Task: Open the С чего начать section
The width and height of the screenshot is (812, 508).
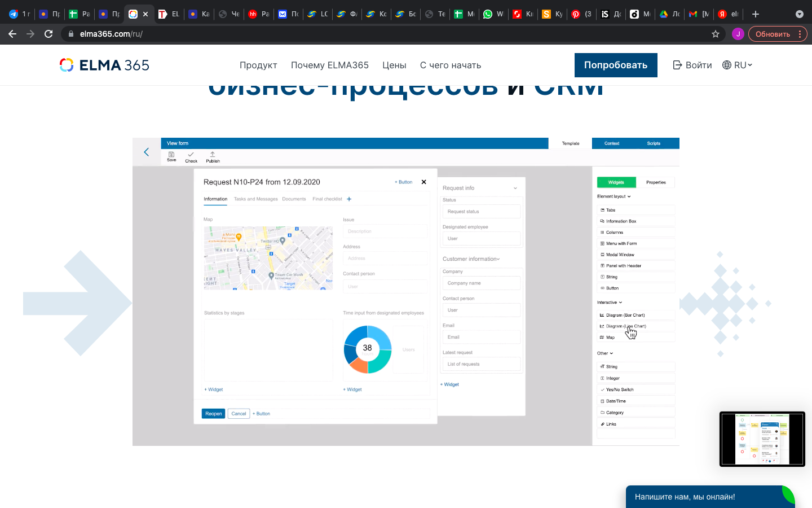Action: 450,65
